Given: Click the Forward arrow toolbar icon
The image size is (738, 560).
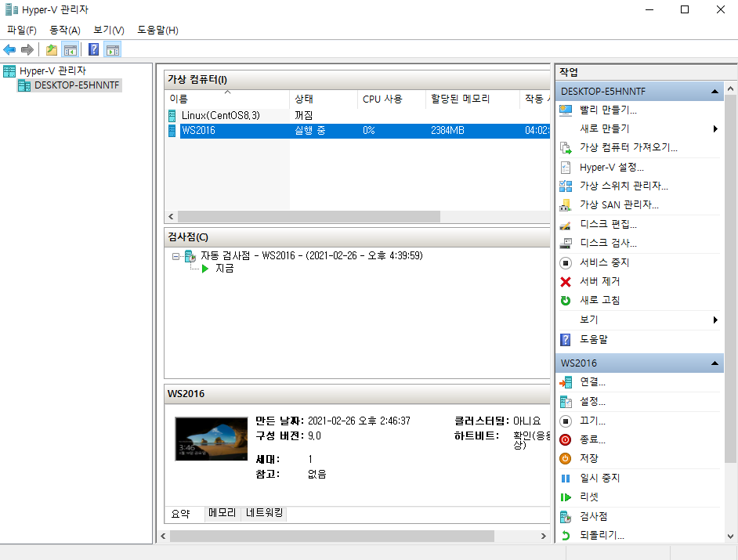Looking at the screenshot, I should [27, 49].
